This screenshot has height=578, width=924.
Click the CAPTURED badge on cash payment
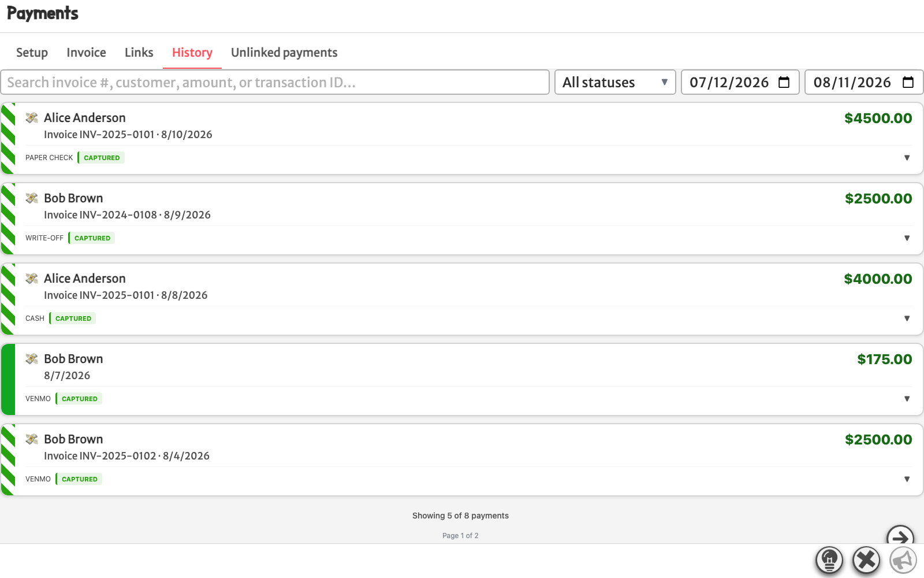click(73, 318)
